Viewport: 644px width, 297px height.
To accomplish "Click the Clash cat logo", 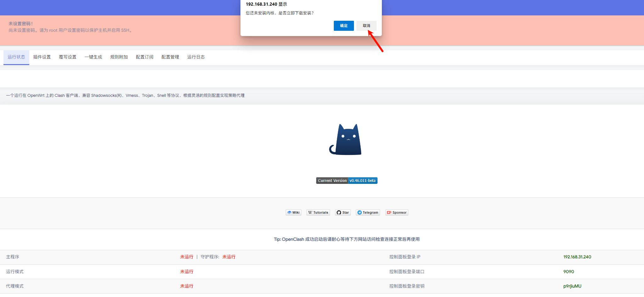I will [346, 140].
